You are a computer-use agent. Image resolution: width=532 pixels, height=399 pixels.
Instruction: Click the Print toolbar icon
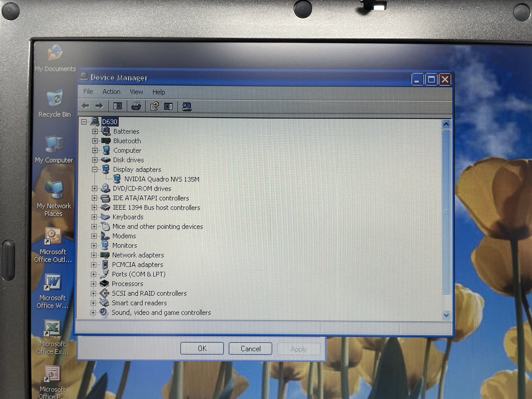136,106
